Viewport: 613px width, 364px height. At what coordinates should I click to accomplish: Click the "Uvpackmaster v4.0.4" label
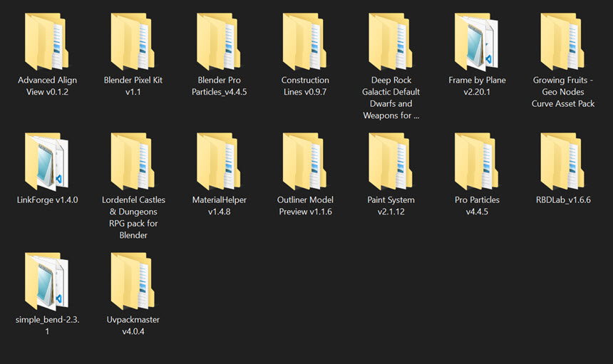pos(133,326)
